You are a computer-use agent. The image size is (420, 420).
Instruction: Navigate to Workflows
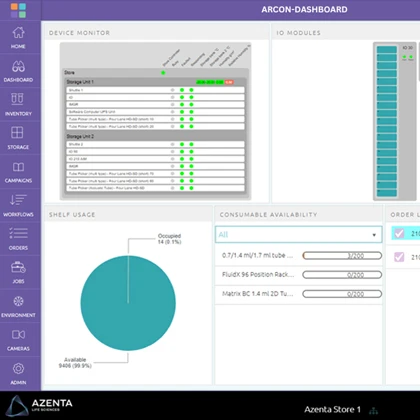coord(18,206)
